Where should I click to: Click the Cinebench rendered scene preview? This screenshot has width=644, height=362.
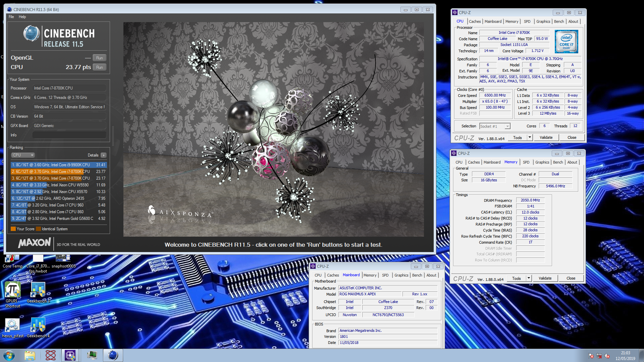tap(273, 129)
